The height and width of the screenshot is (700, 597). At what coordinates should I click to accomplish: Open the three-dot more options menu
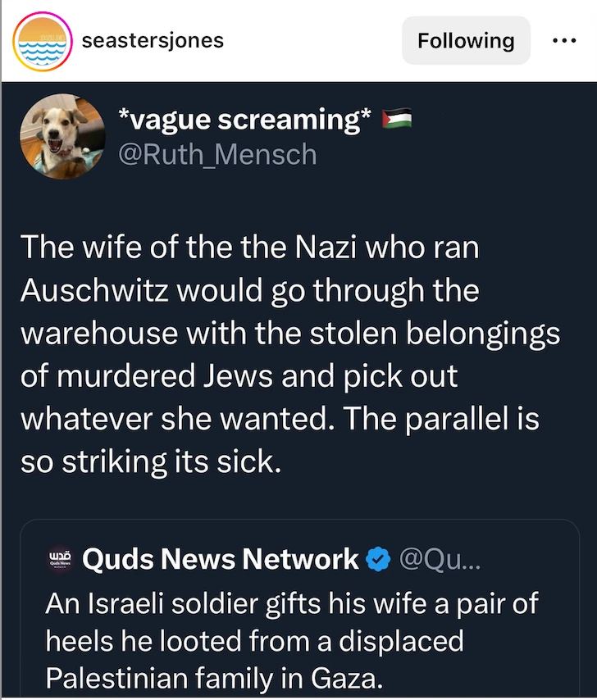565,40
